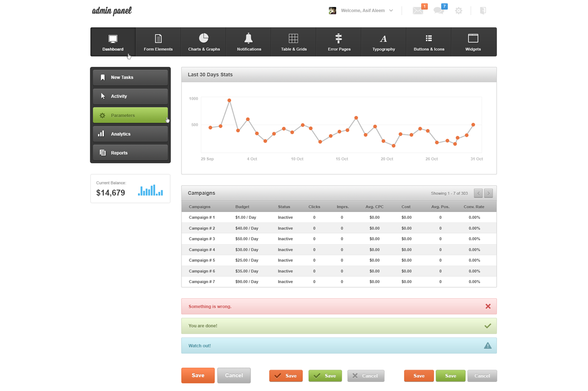Open Notifications bell section

pos(249,42)
